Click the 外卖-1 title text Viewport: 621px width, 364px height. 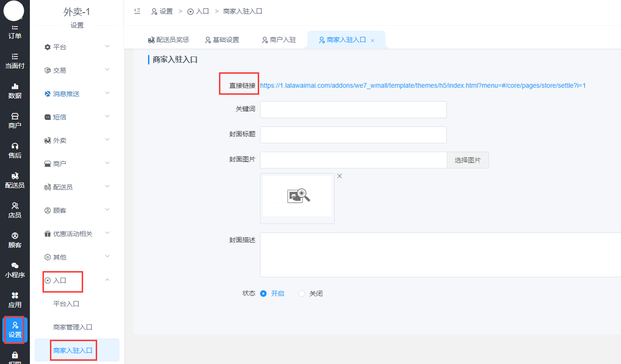[77, 13]
